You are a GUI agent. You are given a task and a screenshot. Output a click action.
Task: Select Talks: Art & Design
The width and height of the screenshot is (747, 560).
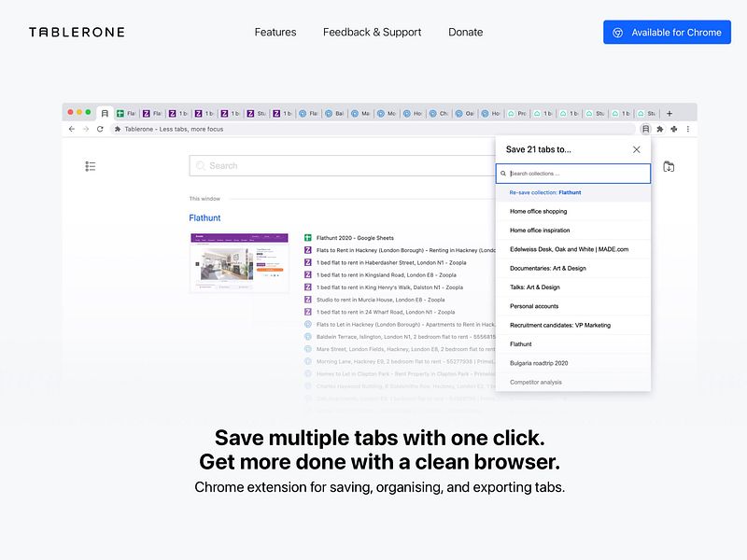(x=573, y=287)
